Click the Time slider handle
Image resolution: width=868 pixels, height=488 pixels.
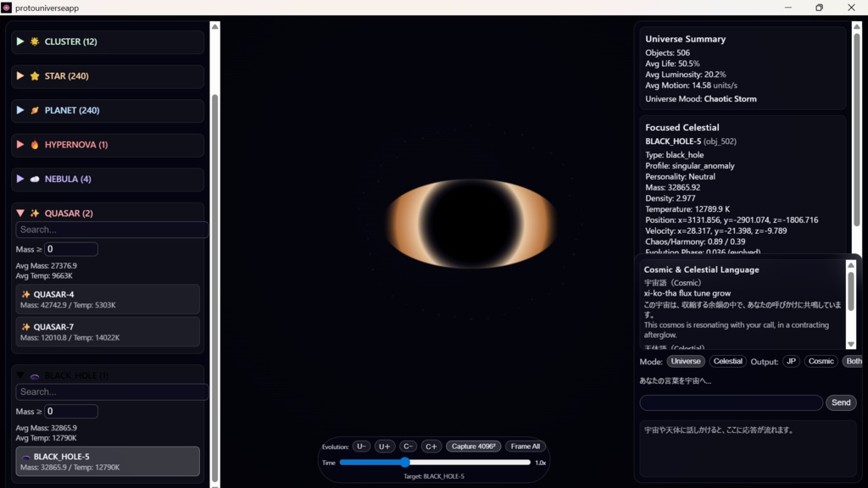405,462
